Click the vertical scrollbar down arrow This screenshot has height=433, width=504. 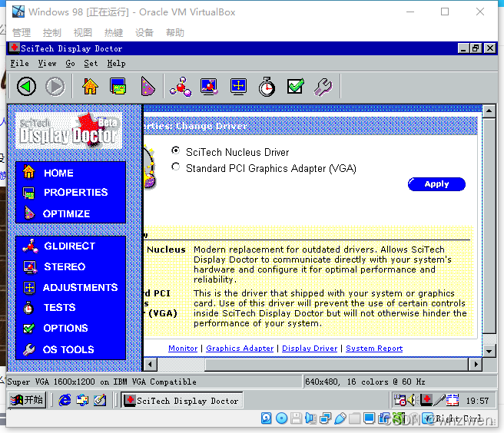coord(489,351)
